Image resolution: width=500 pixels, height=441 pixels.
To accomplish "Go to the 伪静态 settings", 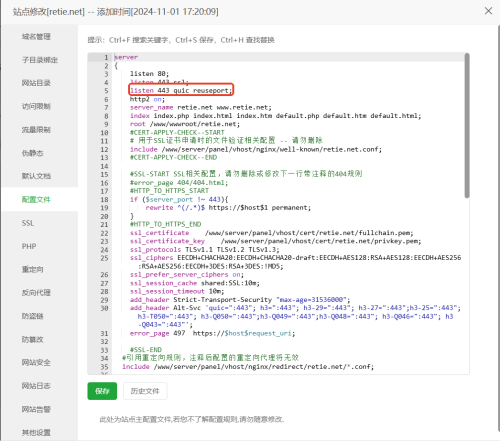I will point(33,153).
